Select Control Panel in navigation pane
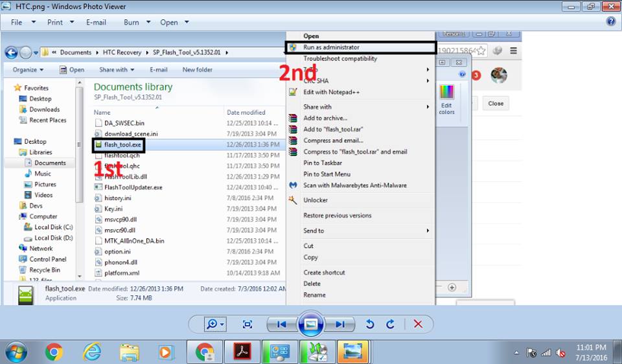The height and width of the screenshot is (364, 622). [x=47, y=259]
